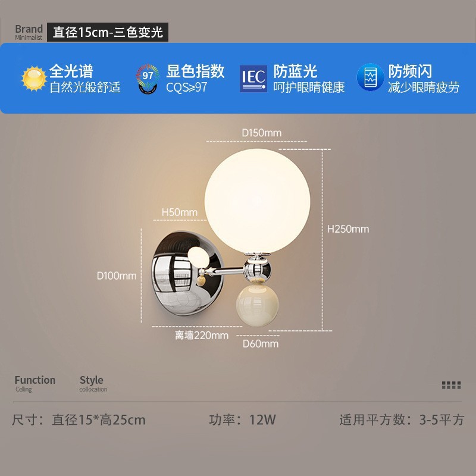Viewport: 476px width, 476px height.
Task: Click the large white globe lampshade
Action: pyautogui.click(x=257, y=201)
